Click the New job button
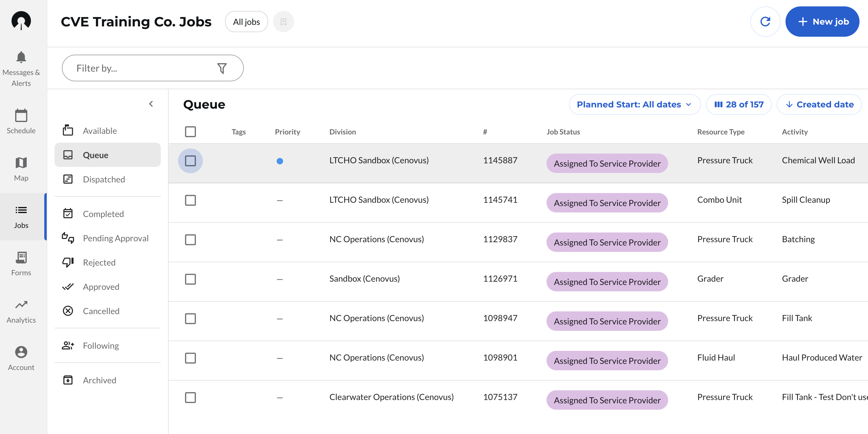The image size is (868, 434). coord(822,22)
